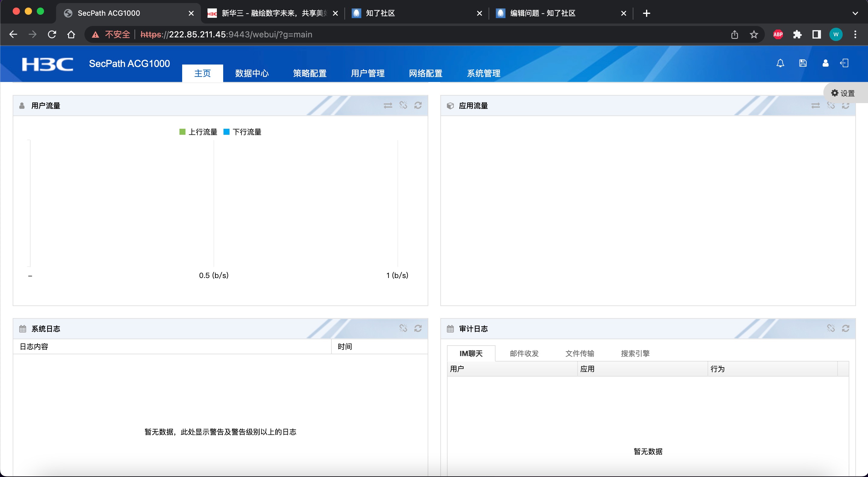Viewport: 868px width, 477px height.
Task: Open the 数据中心 navigation item
Action: click(252, 73)
